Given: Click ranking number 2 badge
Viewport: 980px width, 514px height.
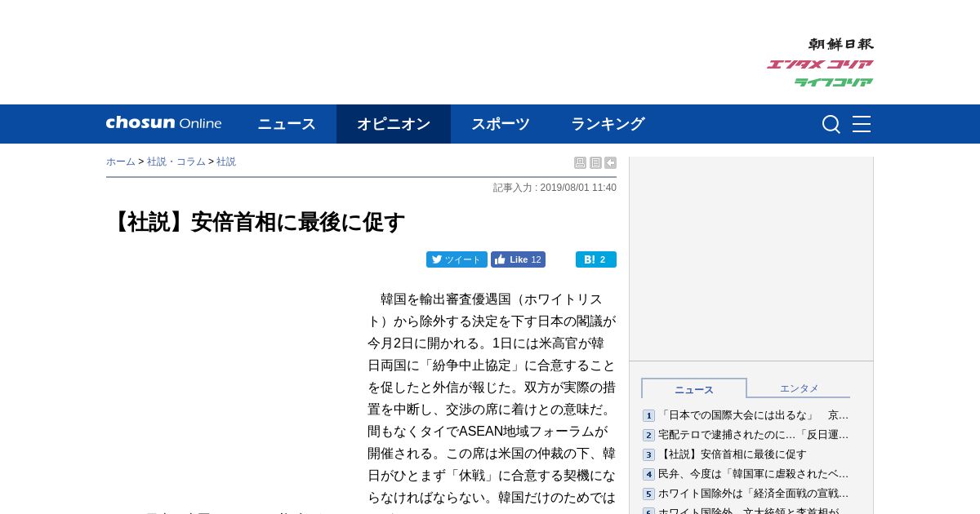Looking at the screenshot, I should click(648, 436).
